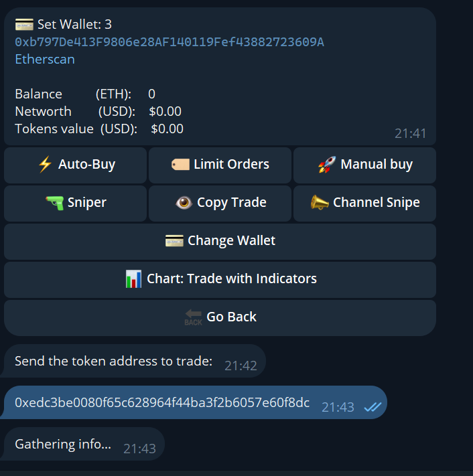Click the "Send the token address to trade:" message
Image resolution: width=473 pixels, height=476 pixels.
(113, 362)
